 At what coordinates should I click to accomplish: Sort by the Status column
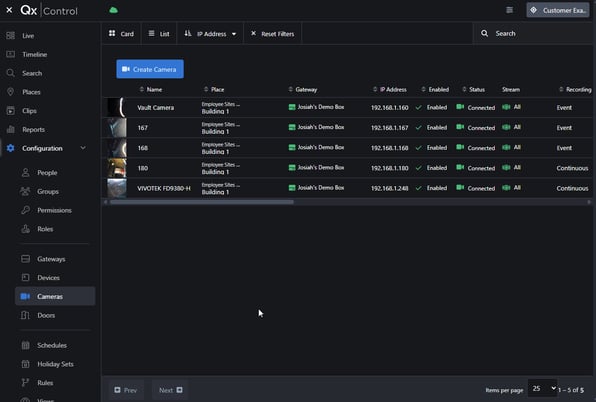[x=474, y=90]
